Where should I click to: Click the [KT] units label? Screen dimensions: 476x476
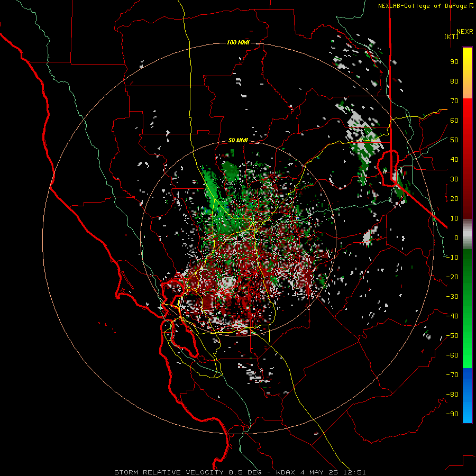point(452,36)
